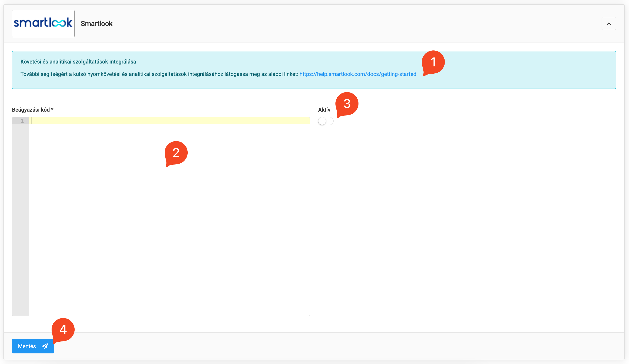Click the Smartlook logo thumbnail
Screen dimensions: 629x364
click(x=43, y=23)
